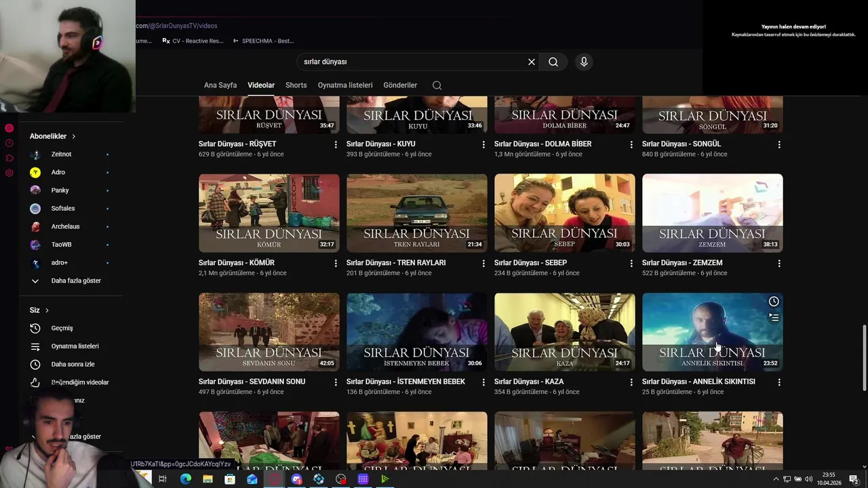Image resolution: width=868 pixels, height=488 pixels.
Task: Open options menu for ANNELİK SIKINTISI video
Action: click(x=779, y=382)
